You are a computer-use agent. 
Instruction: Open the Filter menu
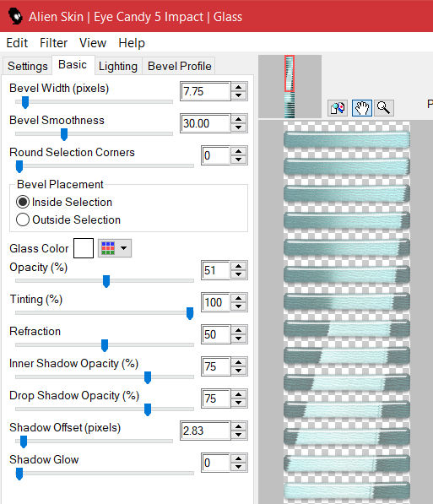[54, 43]
